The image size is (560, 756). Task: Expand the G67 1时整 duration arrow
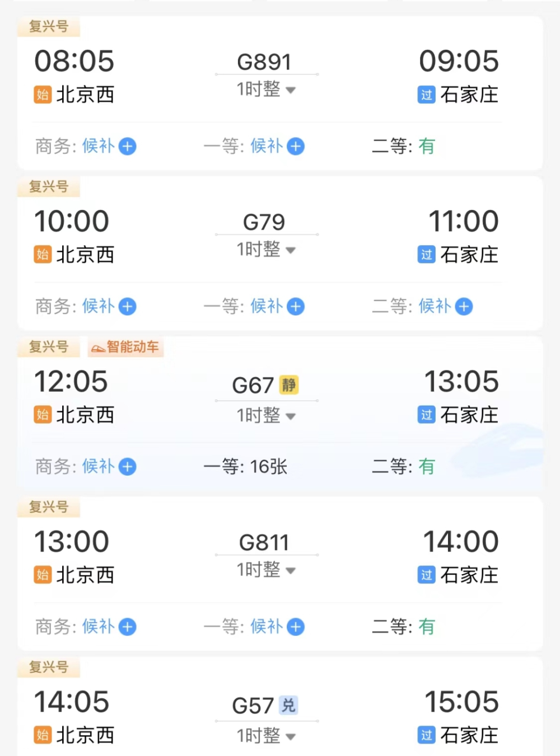[291, 416]
